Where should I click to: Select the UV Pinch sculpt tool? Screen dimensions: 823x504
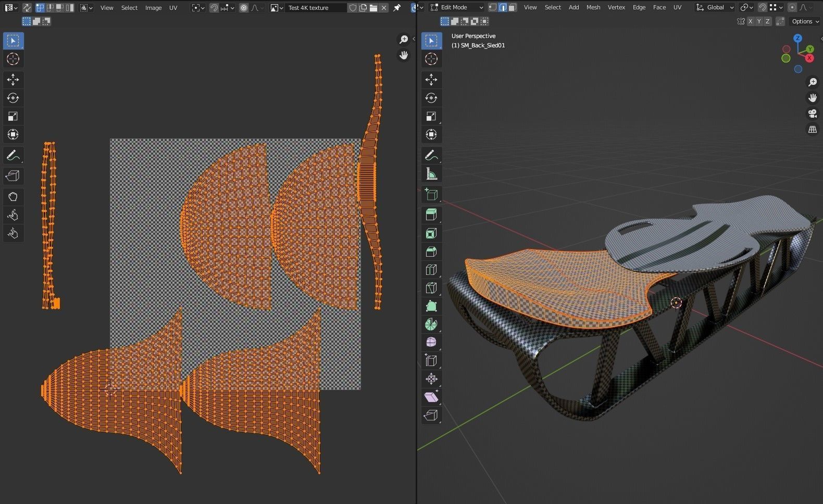click(13, 233)
